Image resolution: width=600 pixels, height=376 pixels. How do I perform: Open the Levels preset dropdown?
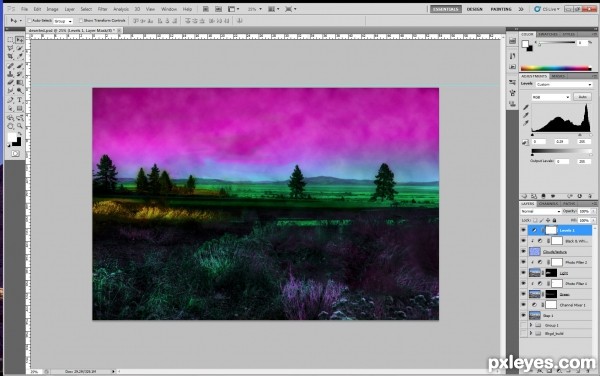pyautogui.click(x=564, y=85)
